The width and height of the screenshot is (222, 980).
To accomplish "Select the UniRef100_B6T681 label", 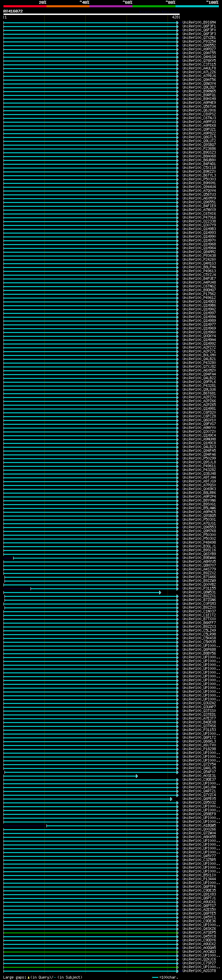I will pos(199,394).
